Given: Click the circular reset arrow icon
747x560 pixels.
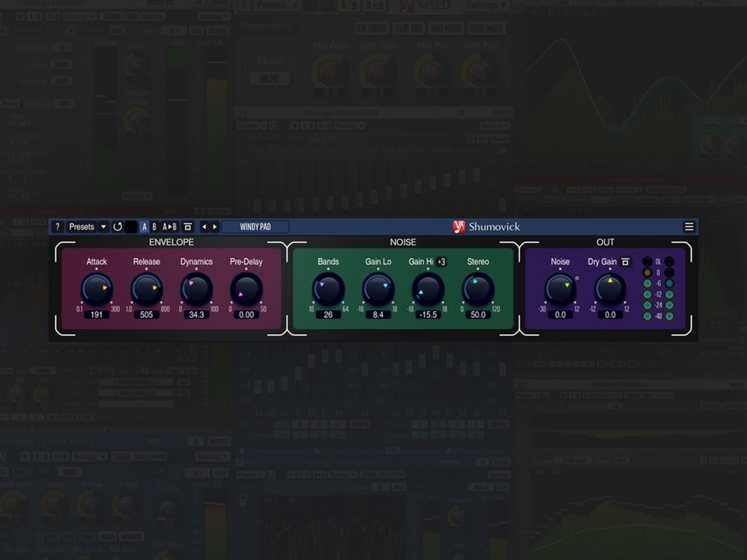Looking at the screenshot, I should tap(117, 227).
